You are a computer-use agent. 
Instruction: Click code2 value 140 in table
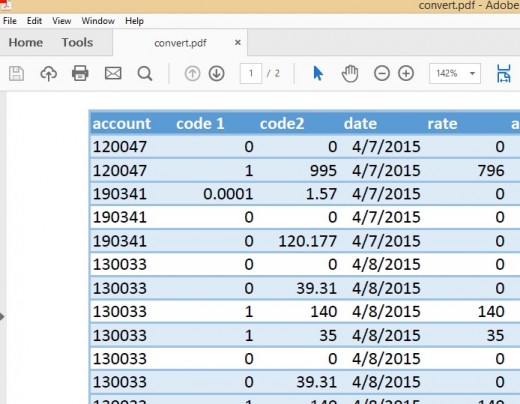coord(324,312)
